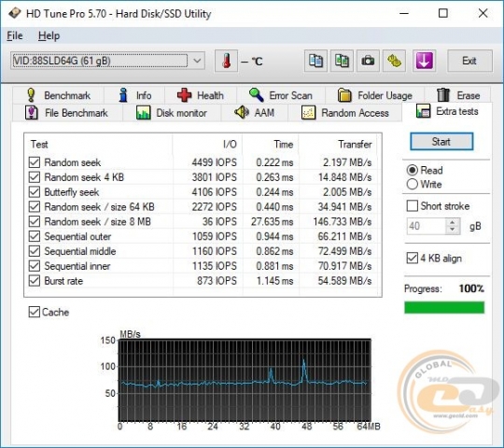
Task: Uncheck the Butterfly seek test
Action: [x=35, y=192]
